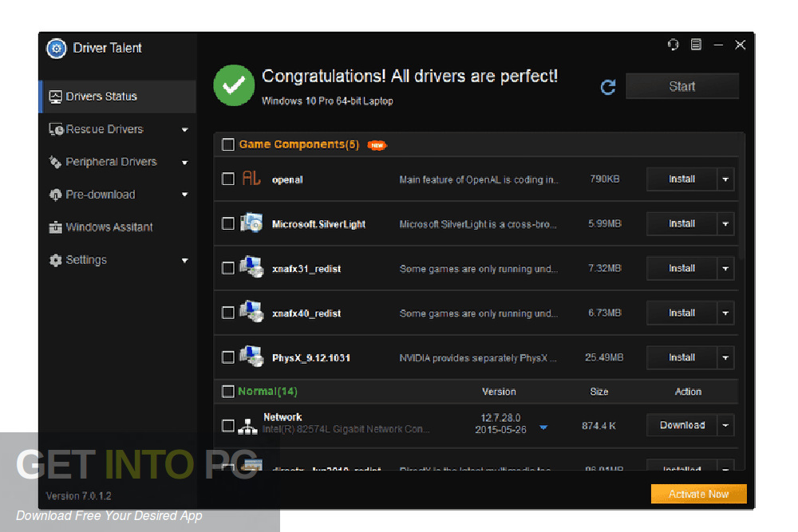798x532 pixels.
Task: Click the driver list vertical scrollbar
Action: [742, 196]
